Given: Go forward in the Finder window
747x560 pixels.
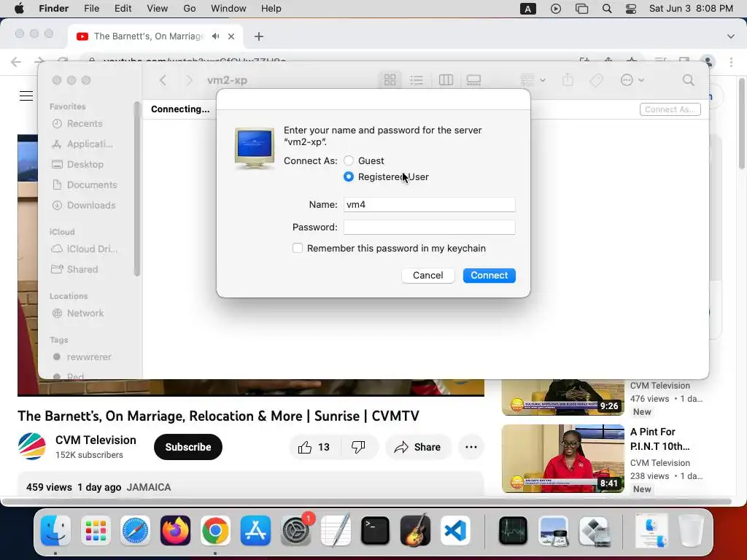Looking at the screenshot, I should 189,80.
